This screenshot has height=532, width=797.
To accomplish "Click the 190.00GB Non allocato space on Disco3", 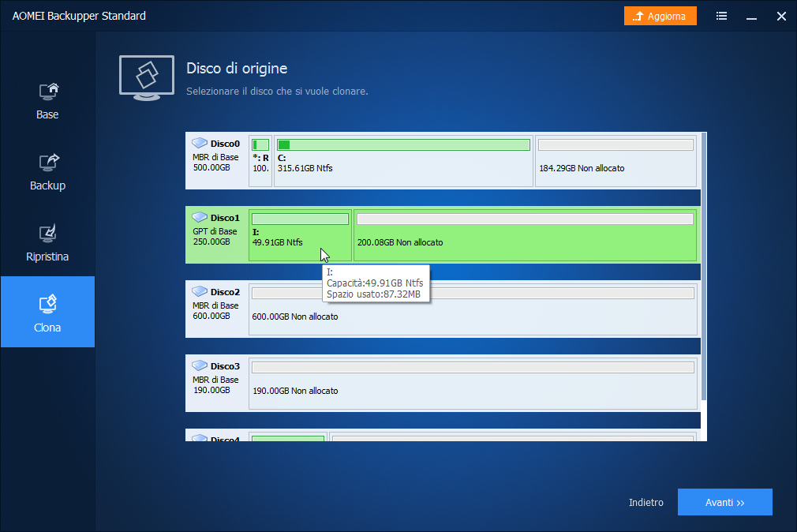I will tap(473, 384).
